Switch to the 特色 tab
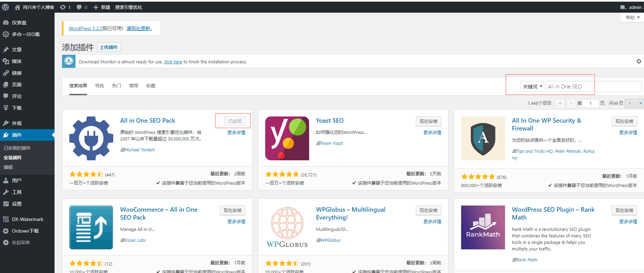Screen dimensions: 644x273 click(x=99, y=86)
